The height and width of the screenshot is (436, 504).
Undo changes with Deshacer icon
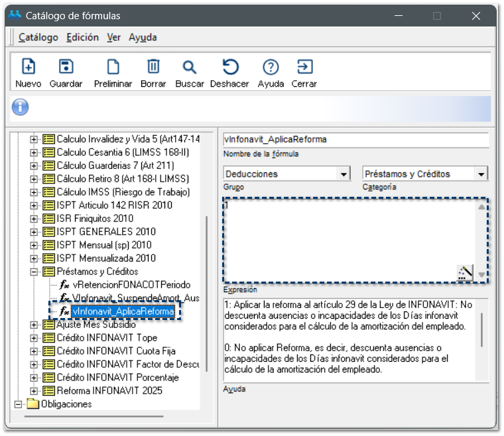[x=229, y=67]
